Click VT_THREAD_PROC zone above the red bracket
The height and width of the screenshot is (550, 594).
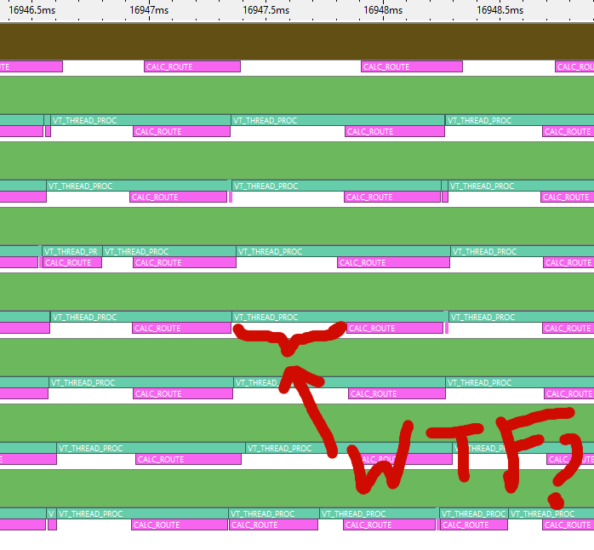click(338, 317)
